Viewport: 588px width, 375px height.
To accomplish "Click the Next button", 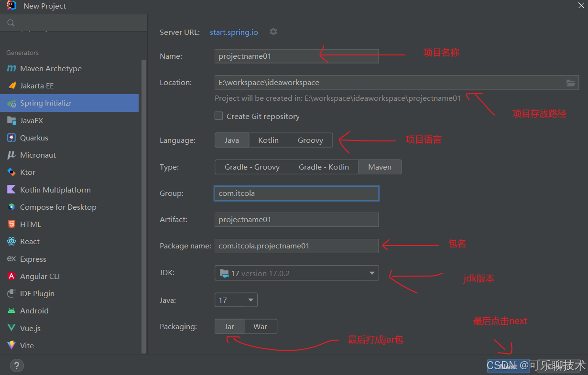I will pyautogui.click(x=508, y=366).
